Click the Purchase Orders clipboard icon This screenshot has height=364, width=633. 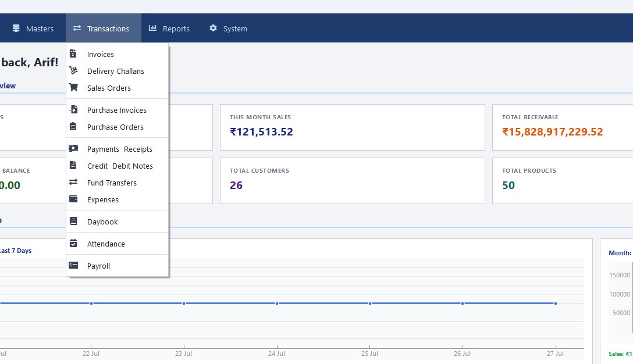[x=73, y=127]
